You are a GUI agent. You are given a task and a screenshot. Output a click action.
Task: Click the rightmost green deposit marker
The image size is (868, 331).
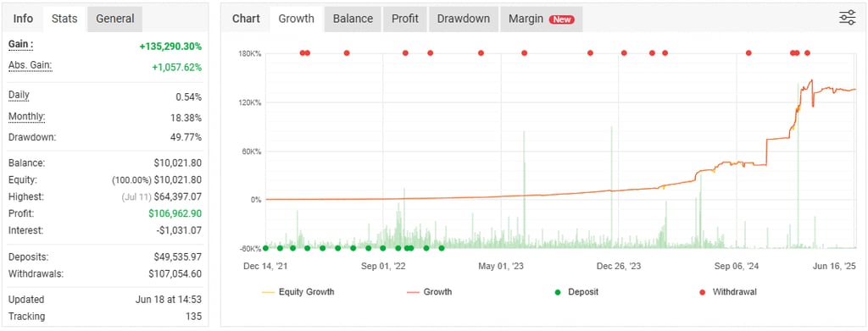pyautogui.click(x=441, y=248)
